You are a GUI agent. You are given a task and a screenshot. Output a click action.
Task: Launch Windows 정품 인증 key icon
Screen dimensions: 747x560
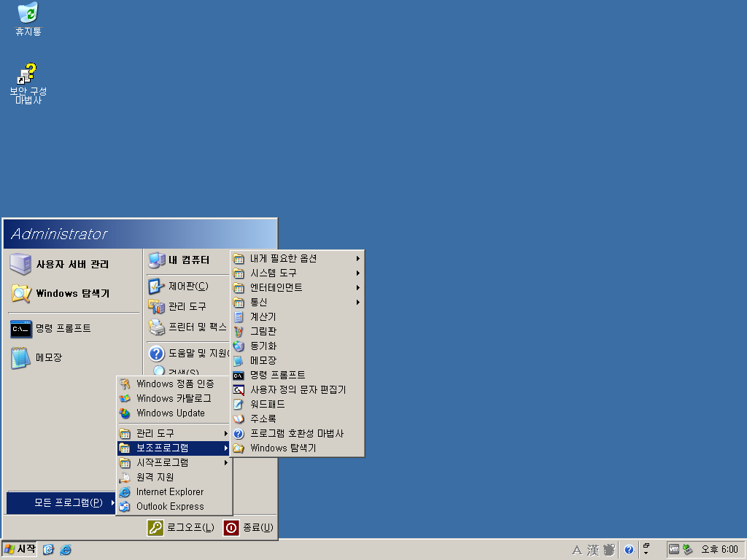pyautogui.click(x=125, y=384)
